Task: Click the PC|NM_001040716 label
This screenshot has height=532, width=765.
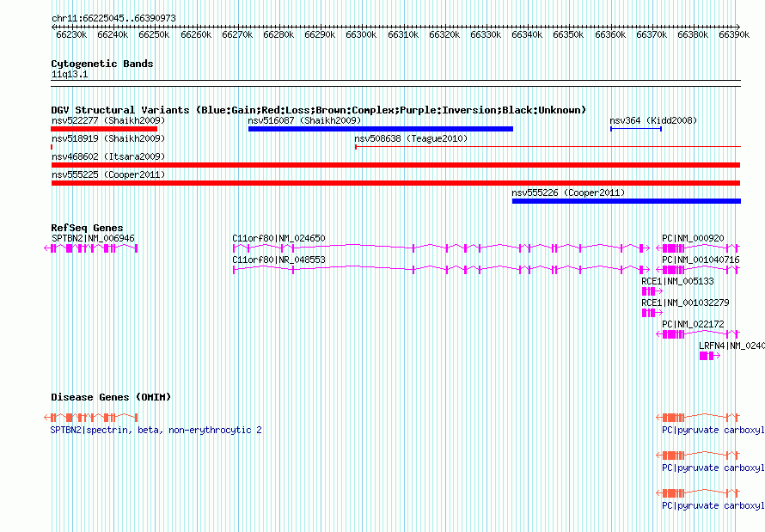Action: tap(701, 260)
